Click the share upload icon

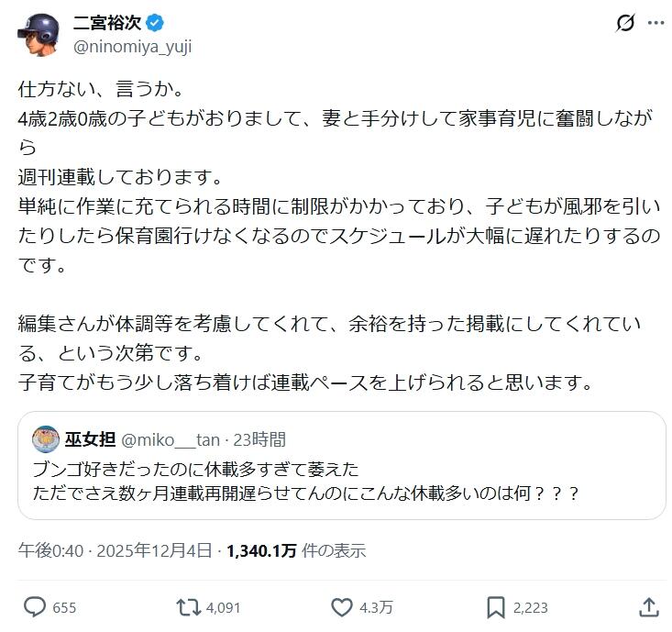647,607
